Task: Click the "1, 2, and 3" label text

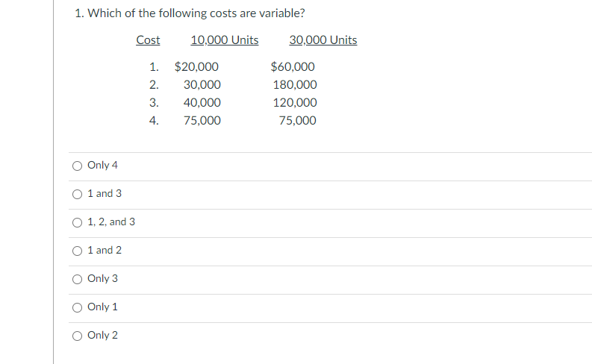Action: tap(111, 222)
